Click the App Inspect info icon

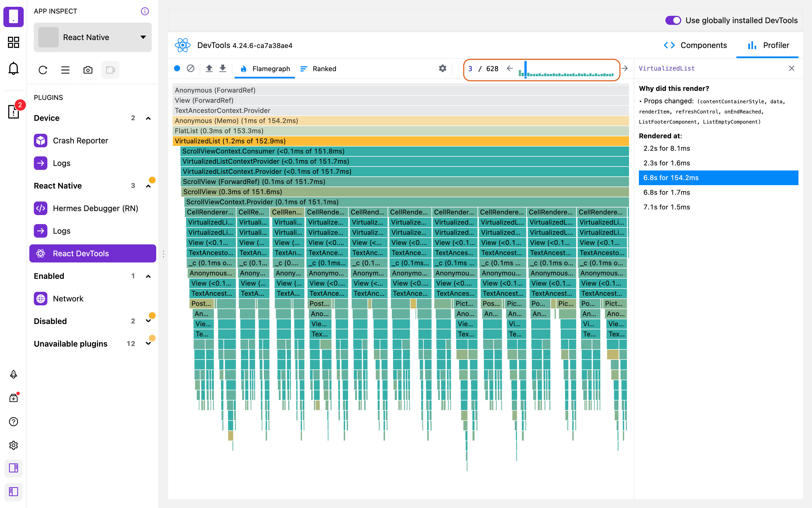click(145, 11)
